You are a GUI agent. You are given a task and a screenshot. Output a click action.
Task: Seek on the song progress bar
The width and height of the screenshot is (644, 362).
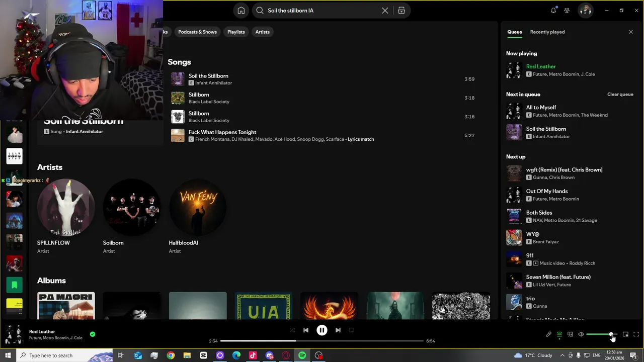point(322,341)
